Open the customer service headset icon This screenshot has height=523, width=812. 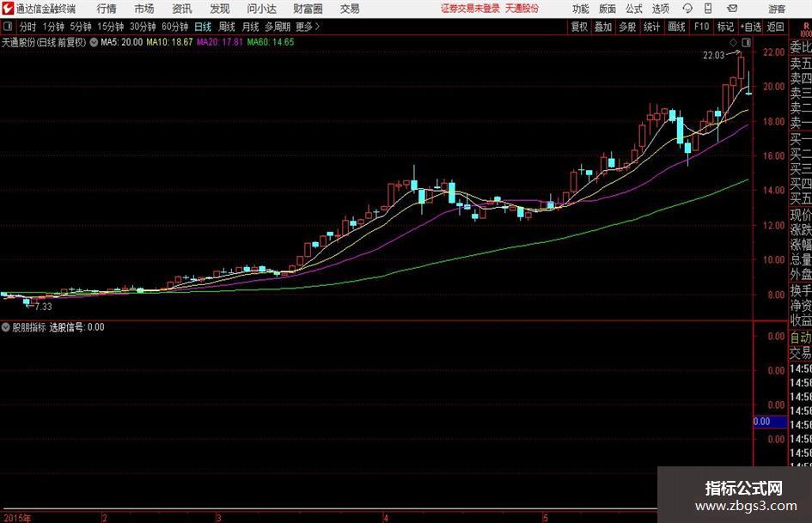click(x=687, y=9)
